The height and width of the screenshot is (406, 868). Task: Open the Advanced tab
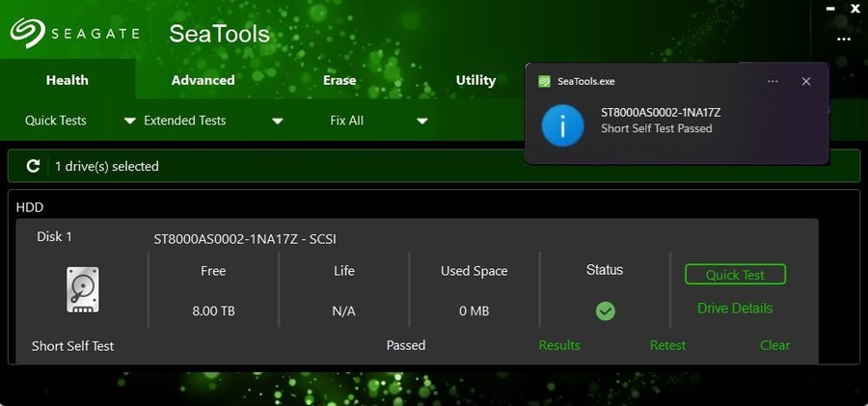tap(203, 80)
